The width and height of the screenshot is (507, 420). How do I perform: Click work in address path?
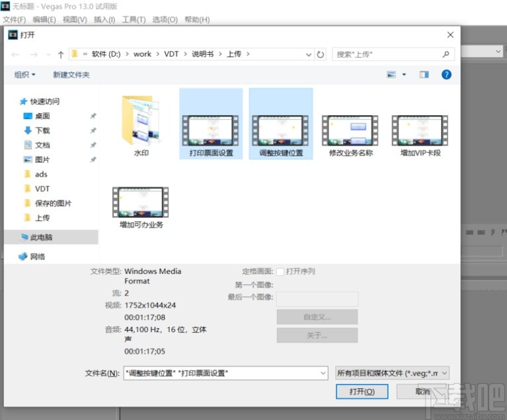pyautogui.click(x=142, y=54)
